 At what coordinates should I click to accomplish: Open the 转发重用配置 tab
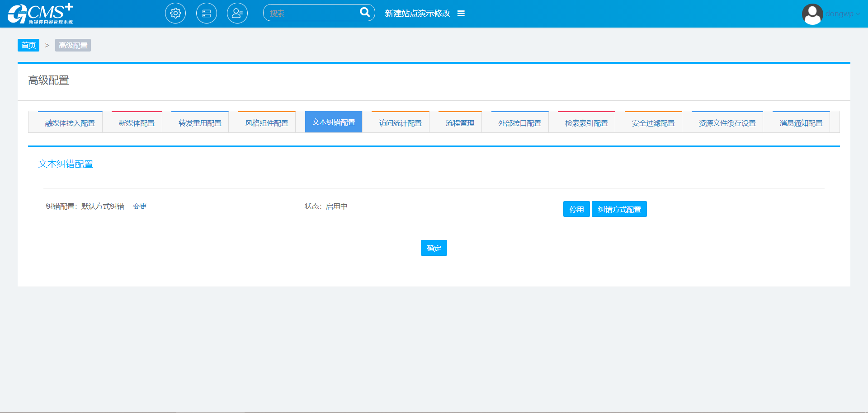pos(200,123)
